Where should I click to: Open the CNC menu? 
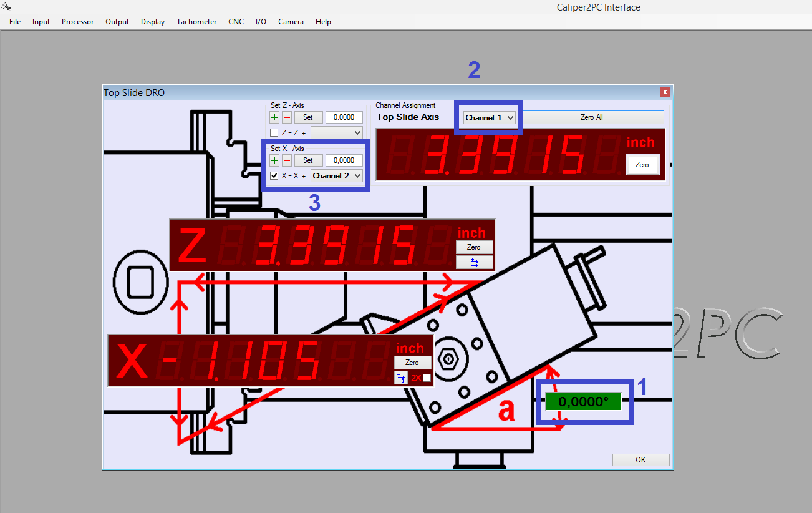[x=236, y=22]
